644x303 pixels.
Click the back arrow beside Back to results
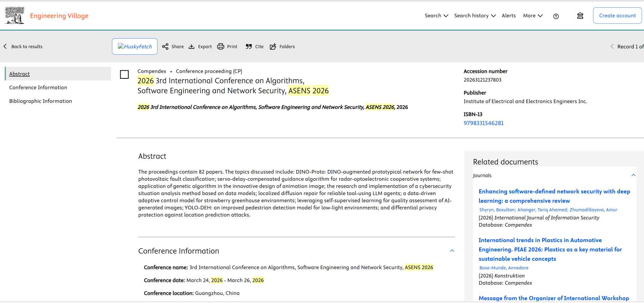(5, 46)
